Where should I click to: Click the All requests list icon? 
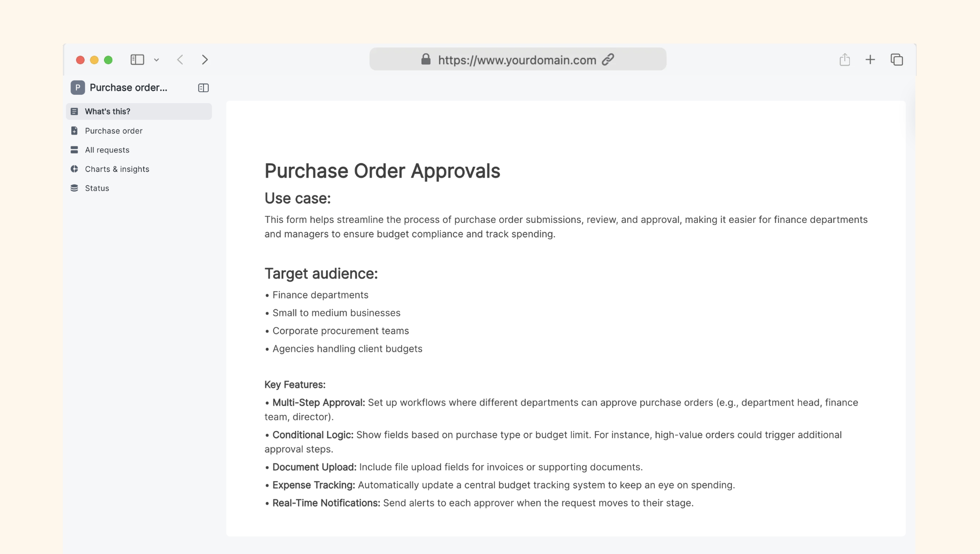point(75,150)
